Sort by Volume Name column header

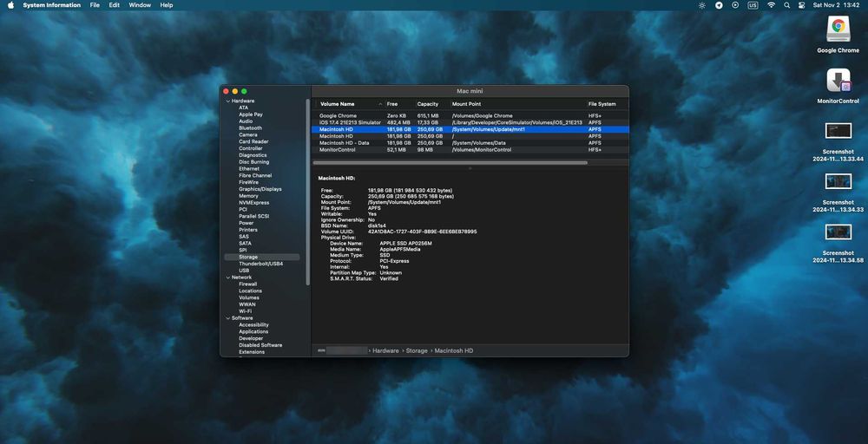pos(350,104)
